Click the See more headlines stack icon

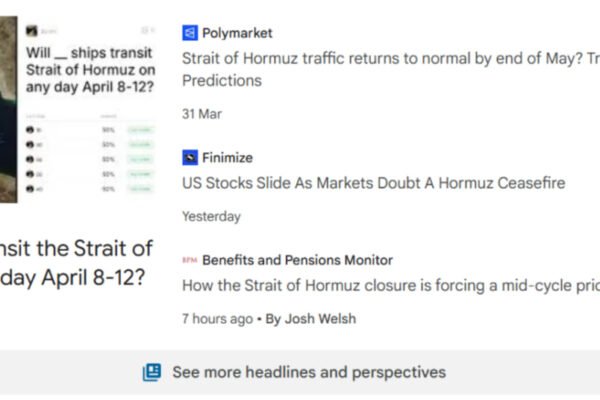tap(152, 372)
